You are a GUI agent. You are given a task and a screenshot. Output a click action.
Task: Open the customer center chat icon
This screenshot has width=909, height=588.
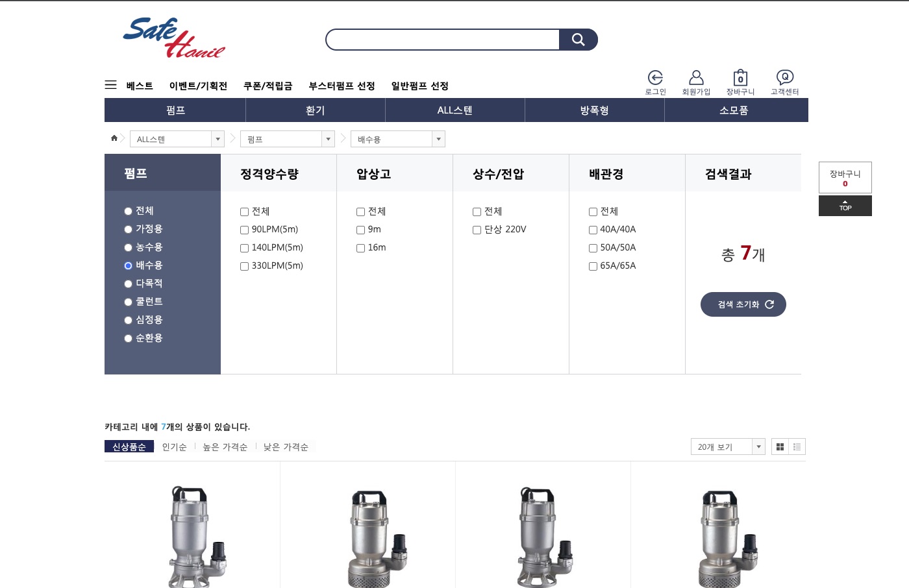pyautogui.click(x=784, y=78)
